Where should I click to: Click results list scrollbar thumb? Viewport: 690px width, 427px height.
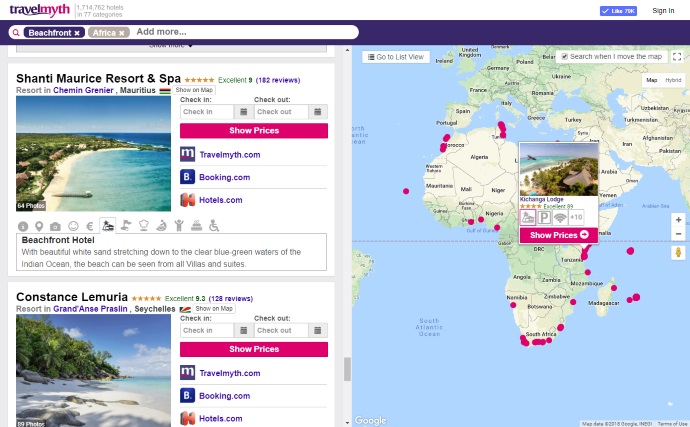[347, 369]
